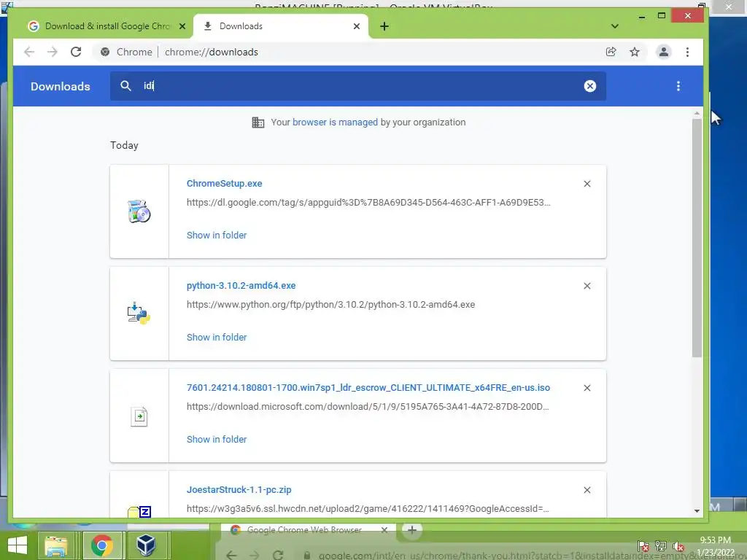747x560 pixels.
Task: Reload the downloads page
Action: (76, 52)
